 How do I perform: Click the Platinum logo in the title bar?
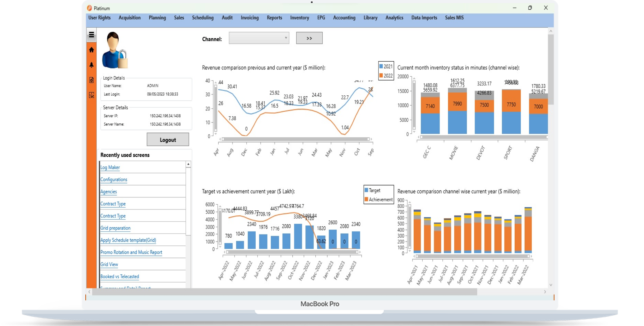89,8
